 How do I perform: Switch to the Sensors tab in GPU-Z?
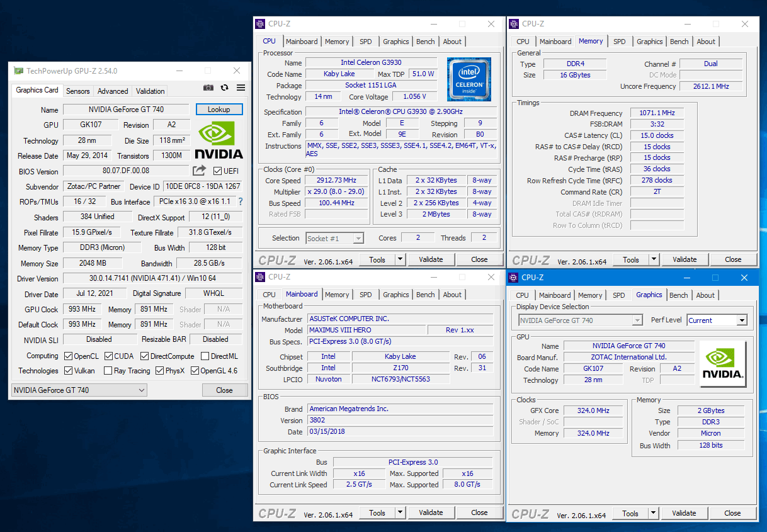tap(78, 91)
